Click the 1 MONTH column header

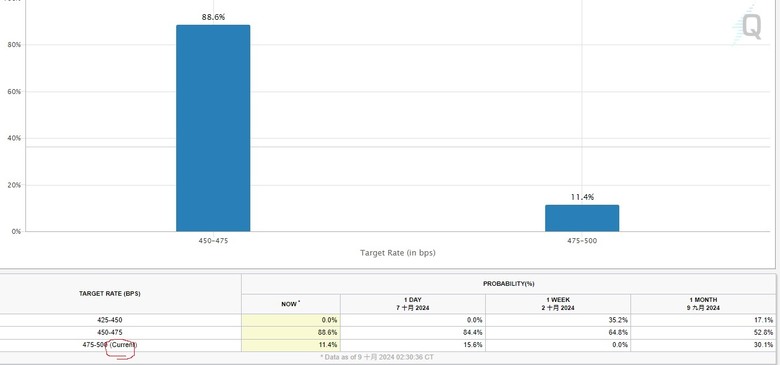[x=702, y=304]
